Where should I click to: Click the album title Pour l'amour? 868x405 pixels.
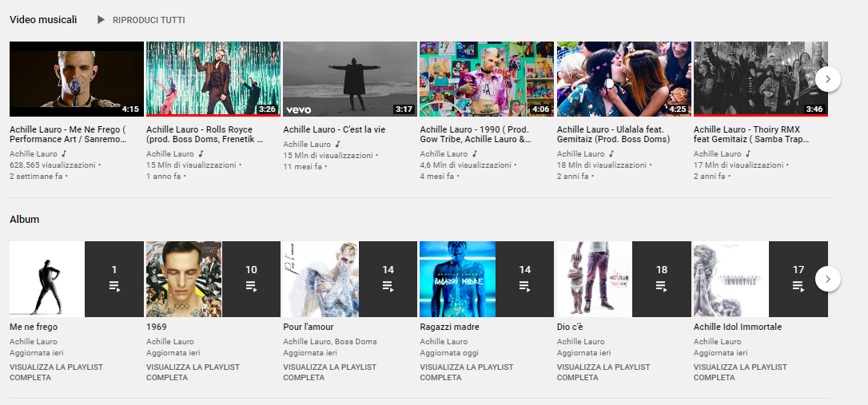309,327
